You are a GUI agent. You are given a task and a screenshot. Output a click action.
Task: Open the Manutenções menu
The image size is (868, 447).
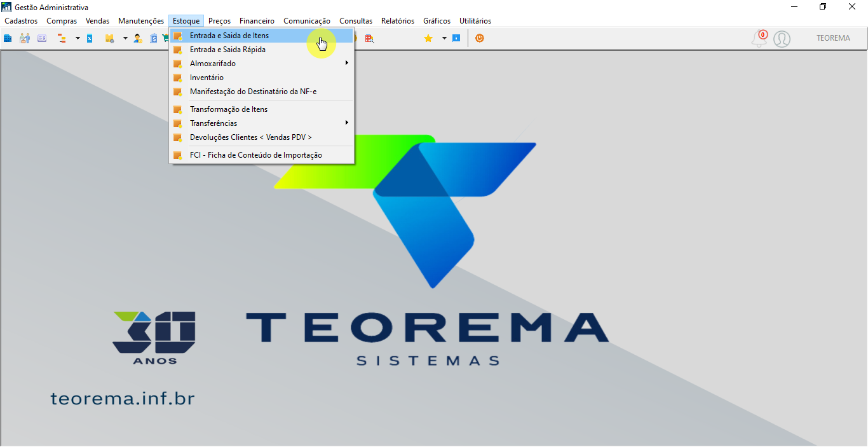click(141, 21)
